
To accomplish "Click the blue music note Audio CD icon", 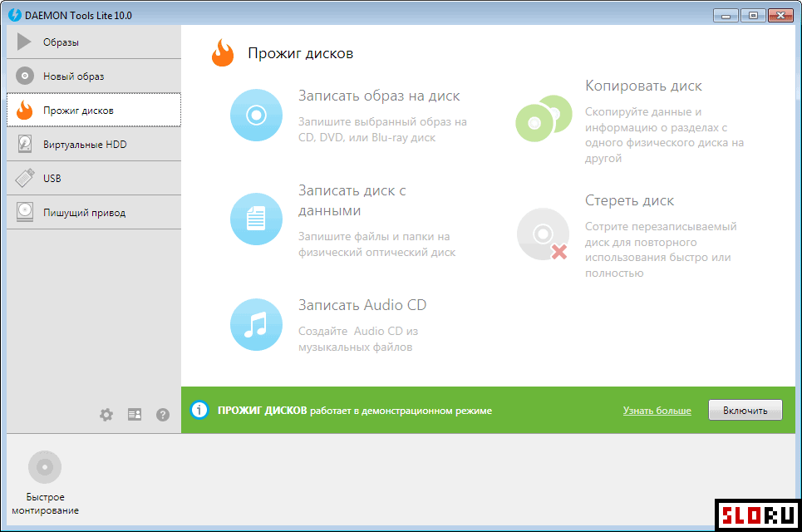I will 256,324.
